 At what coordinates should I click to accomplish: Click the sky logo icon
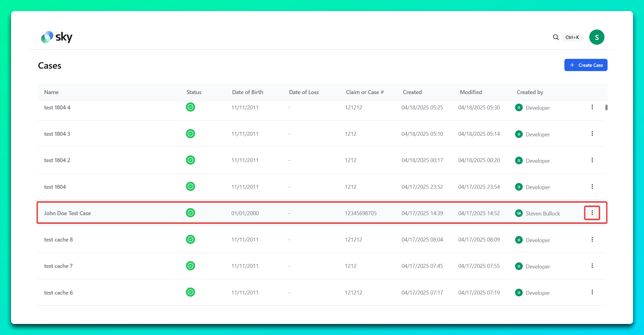coord(47,37)
